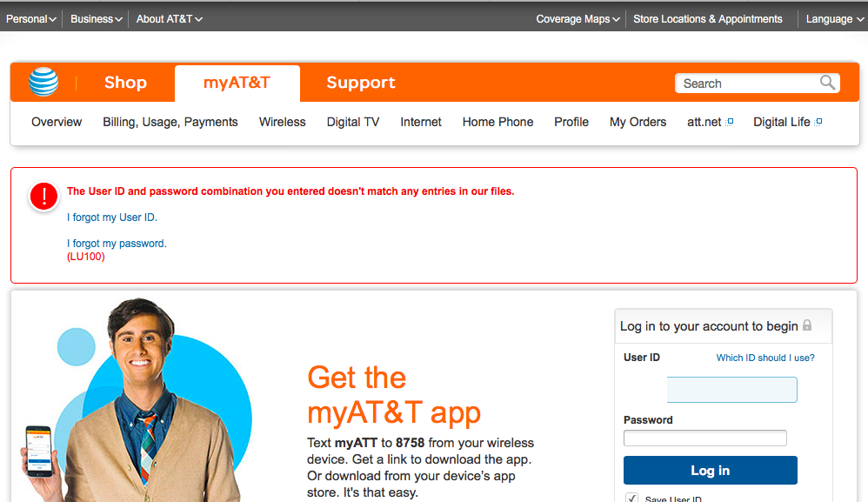Click the Which ID should I use? link
Viewport: 868px width, 502px height.
(765, 358)
